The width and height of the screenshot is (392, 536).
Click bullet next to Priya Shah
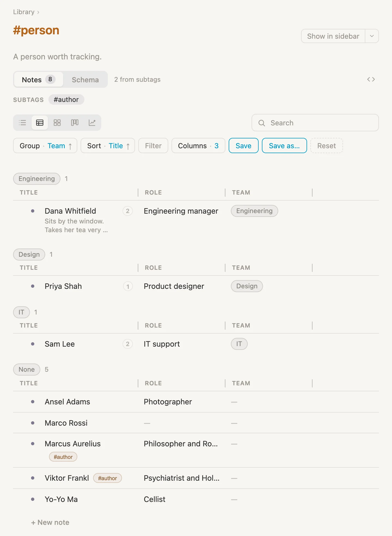[33, 286]
